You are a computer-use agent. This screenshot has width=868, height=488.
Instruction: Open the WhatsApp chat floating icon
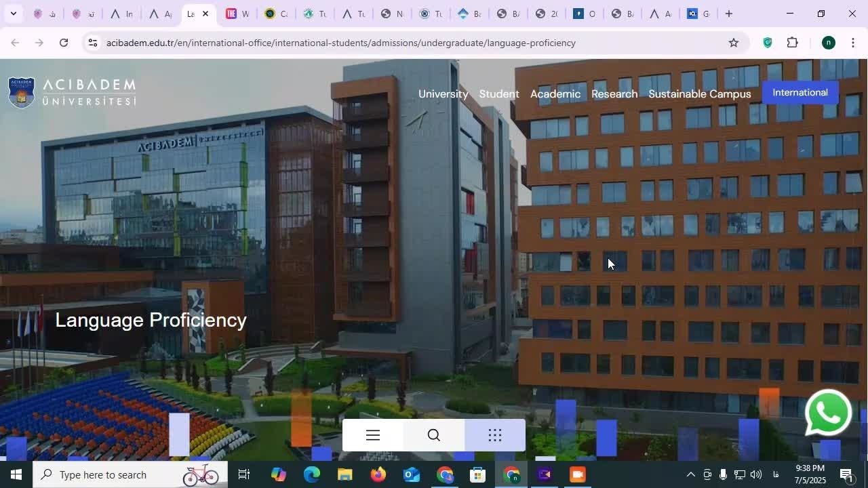tap(828, 413)
